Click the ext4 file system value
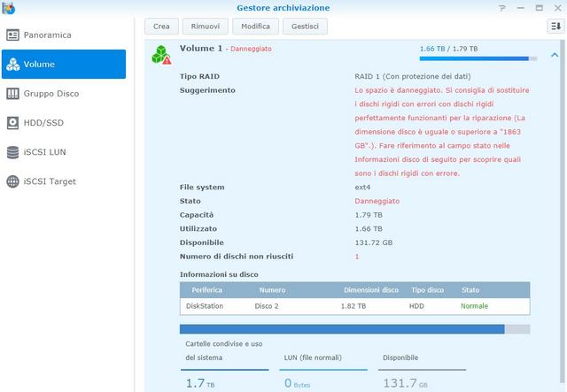The width and height of the screenshot is (567, 392). coord(362,187)
